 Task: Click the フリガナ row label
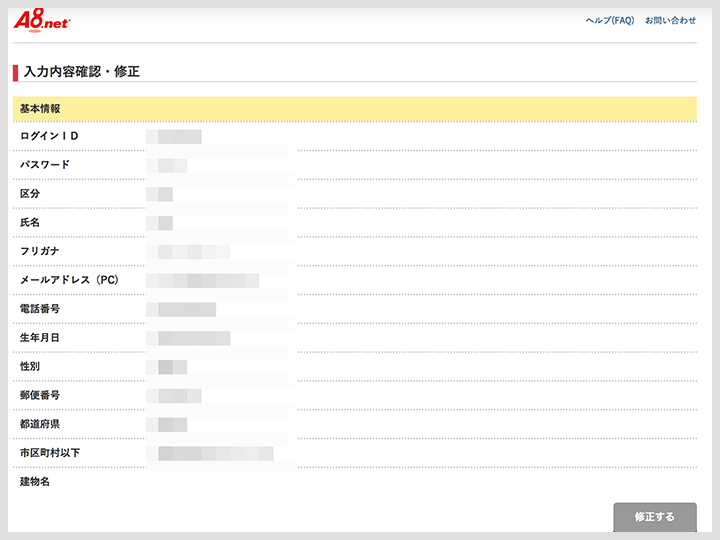click(40, 251)
